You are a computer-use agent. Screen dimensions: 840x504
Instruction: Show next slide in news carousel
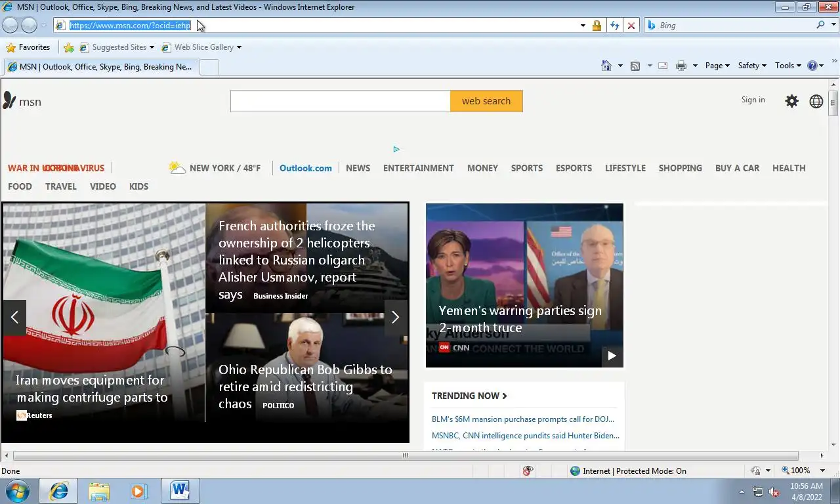pos(395,318)
